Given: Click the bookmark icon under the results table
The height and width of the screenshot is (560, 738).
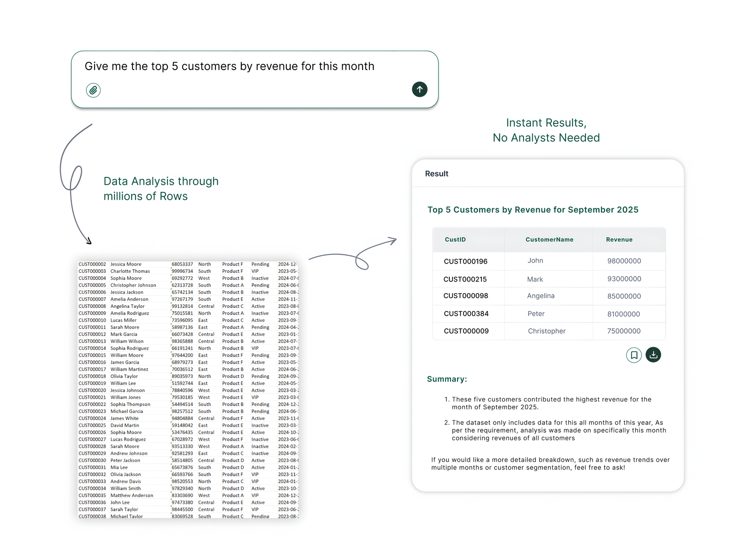Looking at the screenshot, I should (x=634, y=355).
